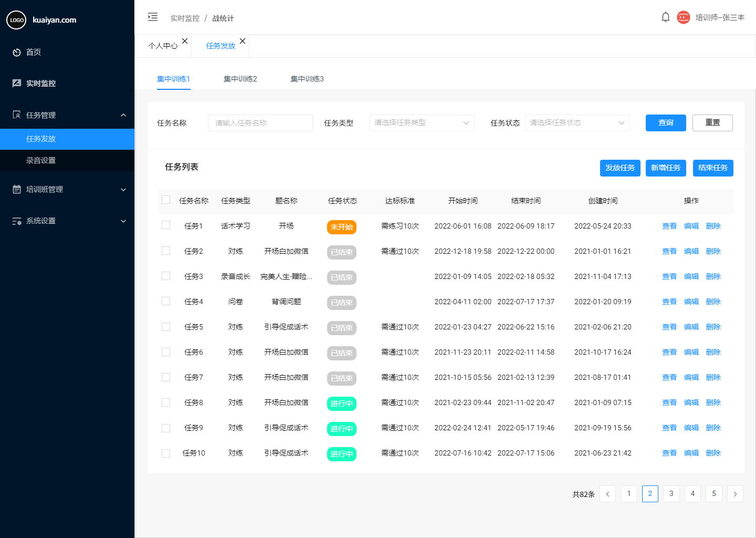The width and height of the screenshot is (756, 538).
Task: Open the 个人中心 page tab
Action: 163,46
